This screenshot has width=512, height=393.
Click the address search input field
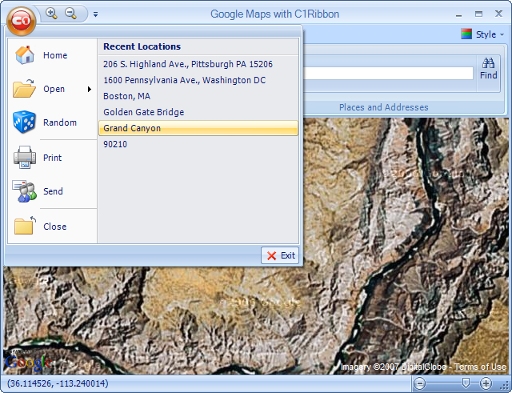[x=388, y=73]
